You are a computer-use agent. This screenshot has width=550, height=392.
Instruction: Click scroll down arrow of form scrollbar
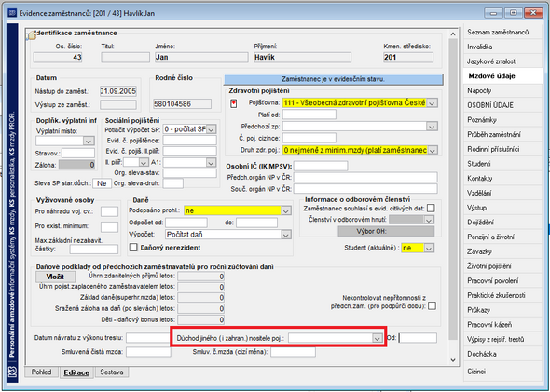[x=453, y=360]
